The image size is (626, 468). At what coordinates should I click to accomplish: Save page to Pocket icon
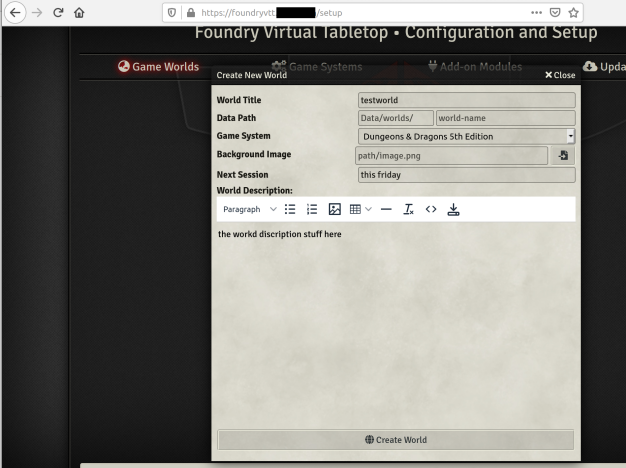(555, 13)
